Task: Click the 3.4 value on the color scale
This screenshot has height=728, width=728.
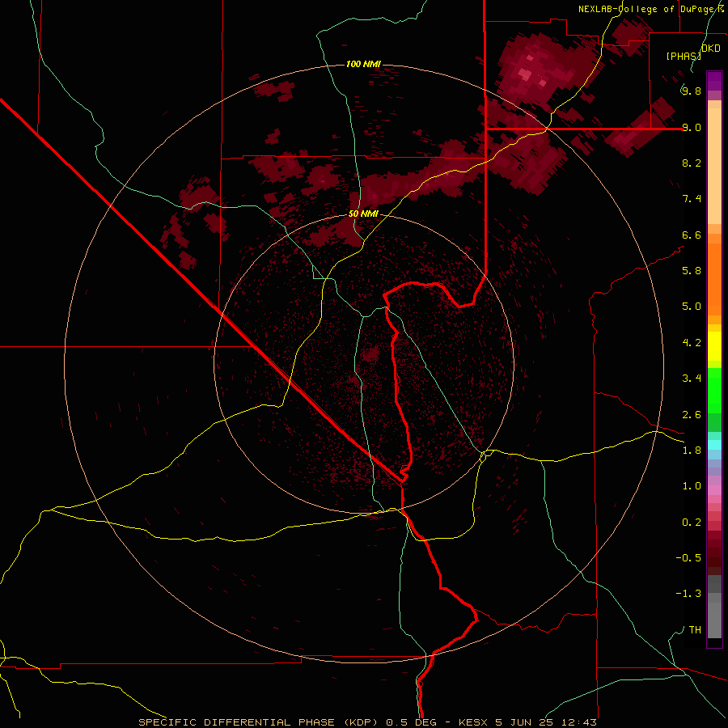Action: 692,379
